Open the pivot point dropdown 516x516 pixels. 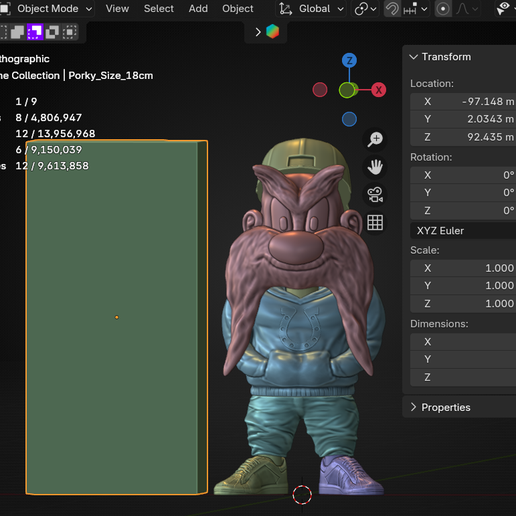click(366, 9)
